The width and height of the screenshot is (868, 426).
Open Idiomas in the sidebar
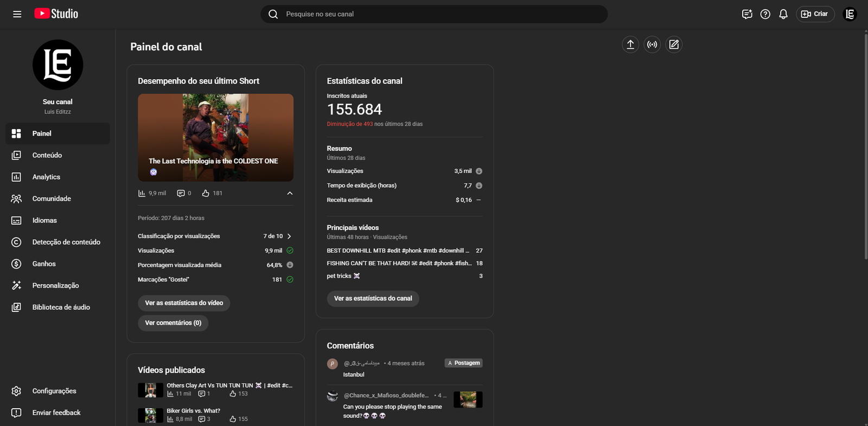click(58, 220)
